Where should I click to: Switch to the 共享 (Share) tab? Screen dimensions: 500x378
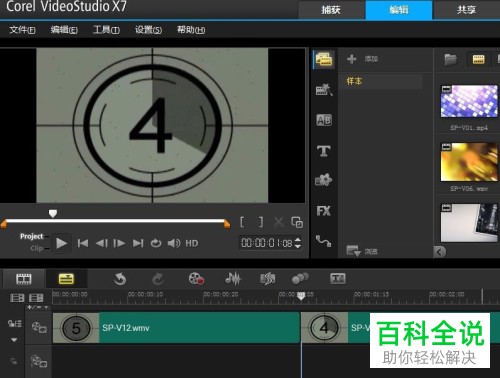[466, 10]
